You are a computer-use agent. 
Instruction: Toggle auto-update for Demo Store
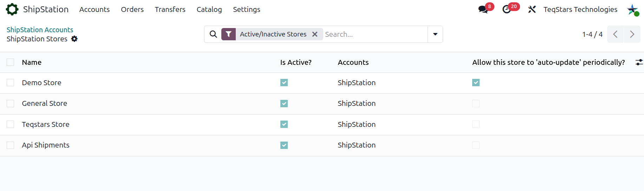click(x=476, y=83)
